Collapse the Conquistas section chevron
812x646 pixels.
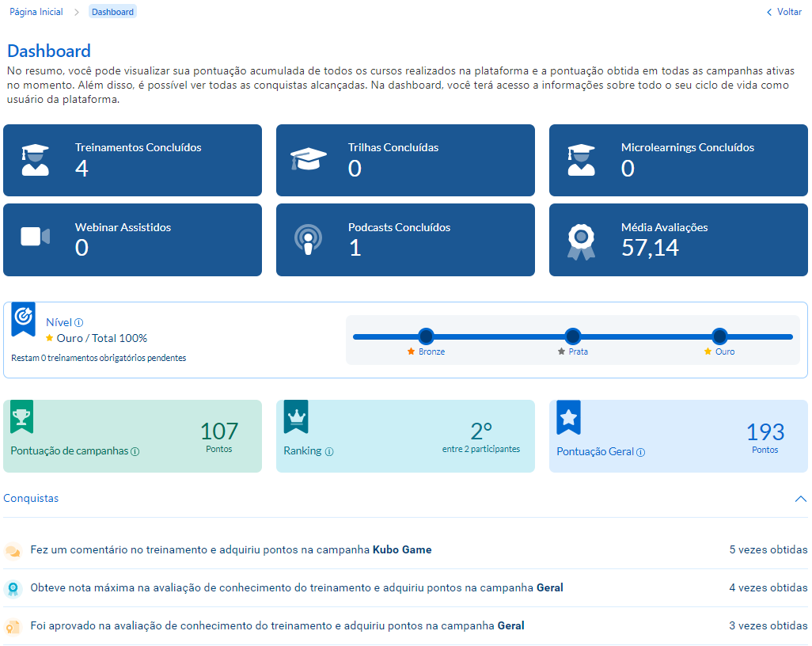coord(800,499)
